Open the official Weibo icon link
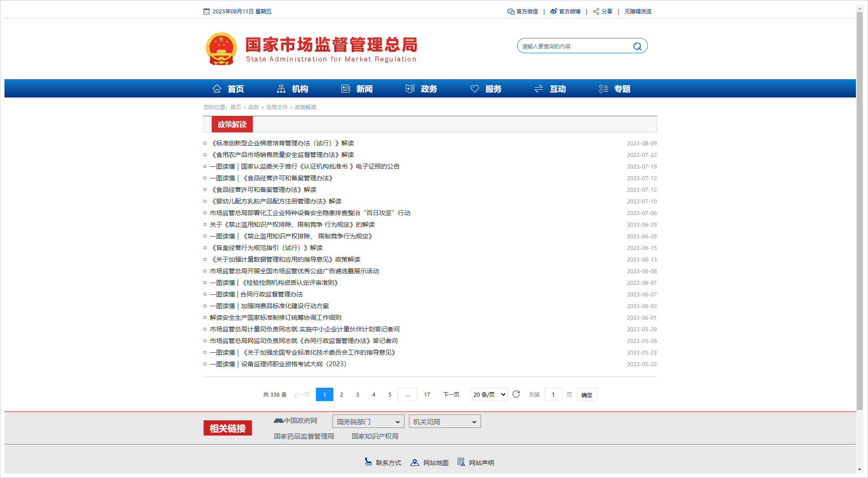This screenshot has height=478, width=868. click(x=554, y=12)
